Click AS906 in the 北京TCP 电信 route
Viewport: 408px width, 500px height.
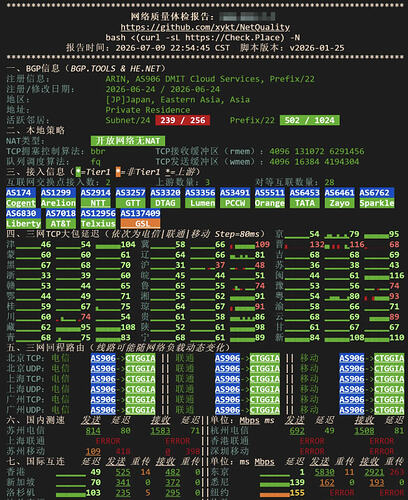click(103, 358)
